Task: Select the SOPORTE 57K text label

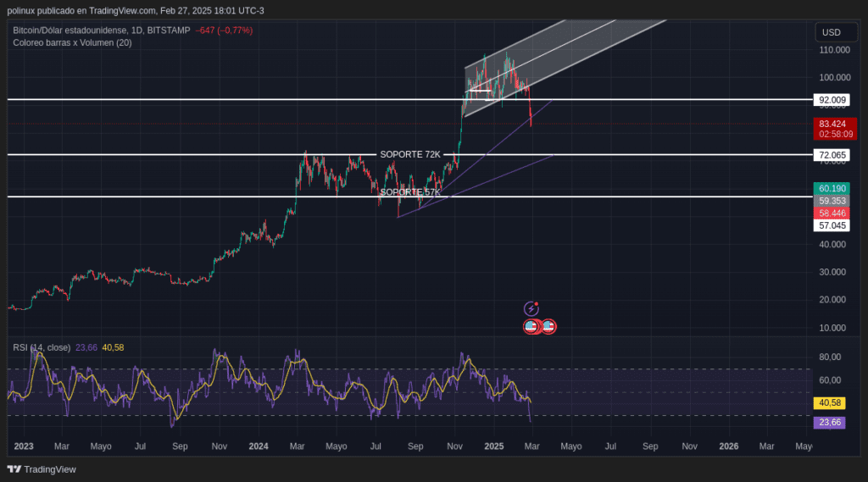Action: (x=410, y=192)
